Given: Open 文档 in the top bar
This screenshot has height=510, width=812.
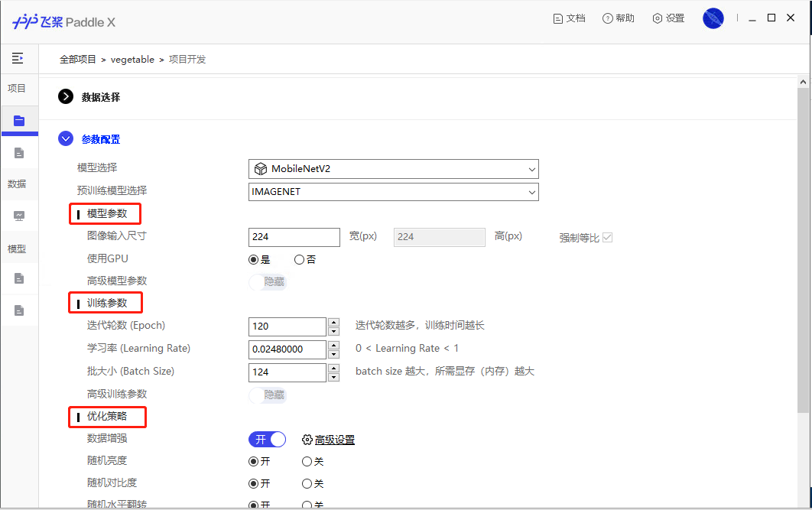Looking at the screenshot, I should click(569, 18).
